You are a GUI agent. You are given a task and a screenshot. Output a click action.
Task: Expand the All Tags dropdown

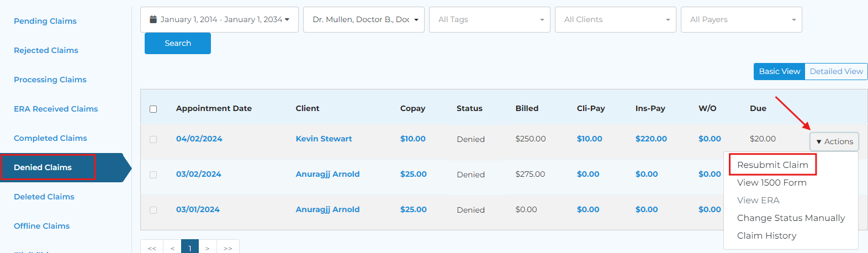489,20
